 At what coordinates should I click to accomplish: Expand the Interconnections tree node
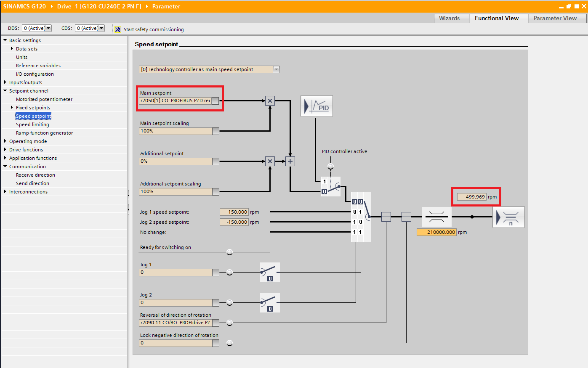(5, 191)
